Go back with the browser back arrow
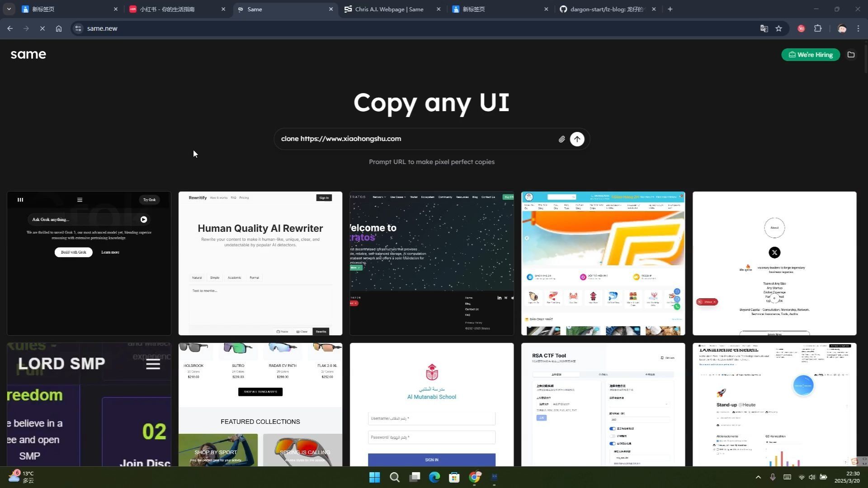 pos(10,28)
